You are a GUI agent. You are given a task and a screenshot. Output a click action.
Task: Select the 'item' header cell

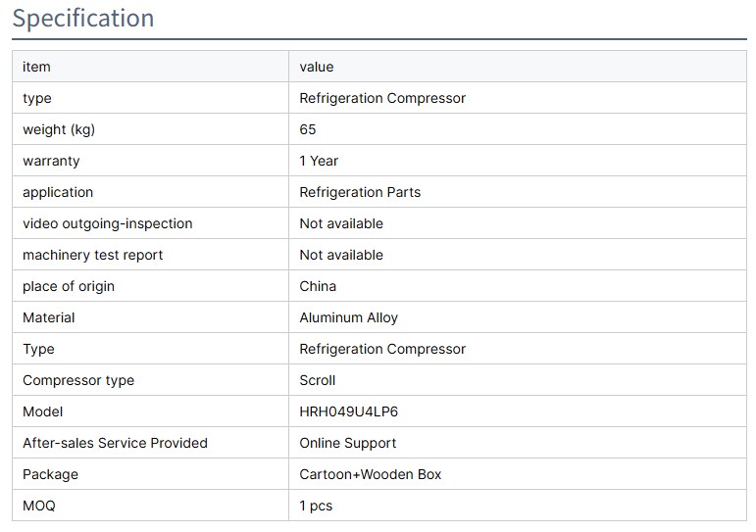(x=36, y=67)
